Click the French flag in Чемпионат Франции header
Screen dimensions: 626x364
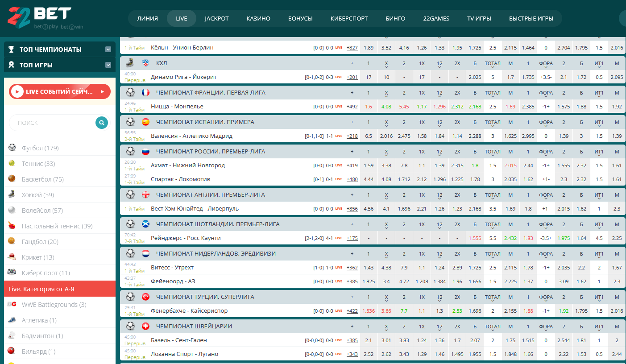pyautogui.click(x=145, y=93)
